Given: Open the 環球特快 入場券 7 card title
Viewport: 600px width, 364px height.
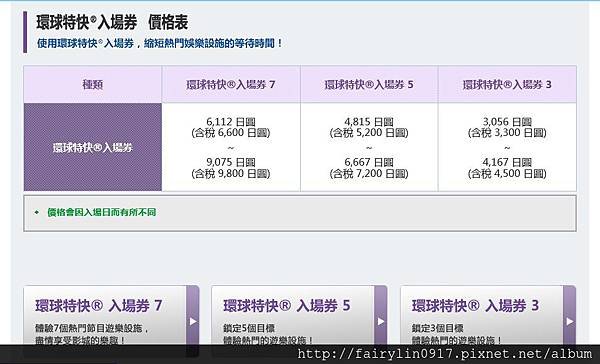Looking at the screenshot, I should click(x=99, y=306).
